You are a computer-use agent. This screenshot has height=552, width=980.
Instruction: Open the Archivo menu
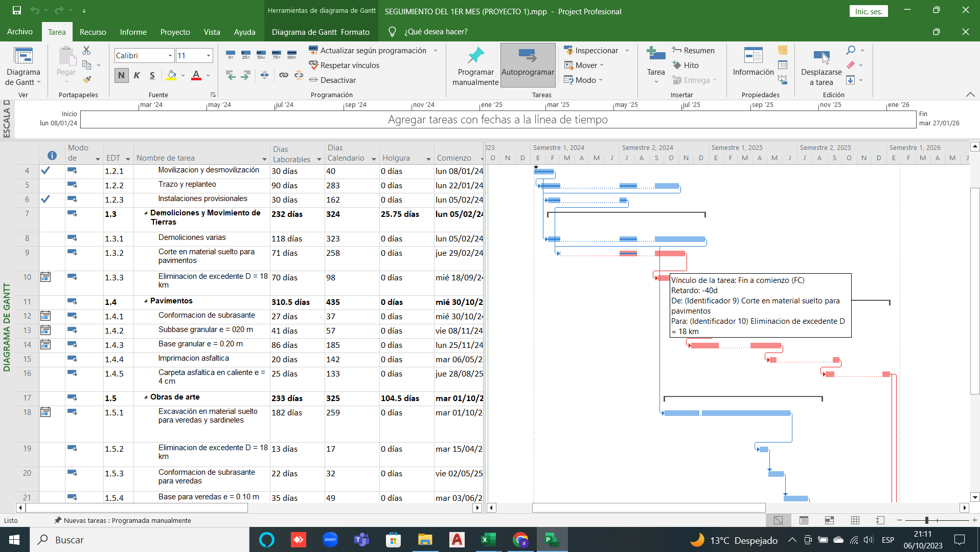[x=20, y=32]
